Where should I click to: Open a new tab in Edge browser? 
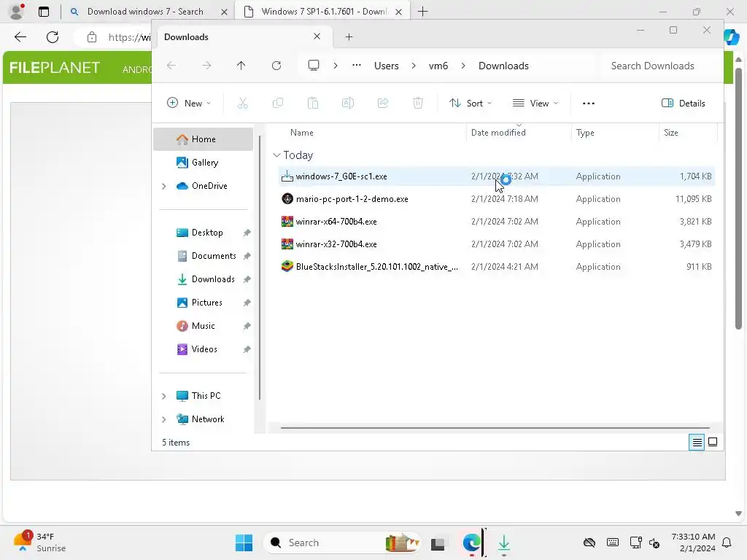(422, 12)
